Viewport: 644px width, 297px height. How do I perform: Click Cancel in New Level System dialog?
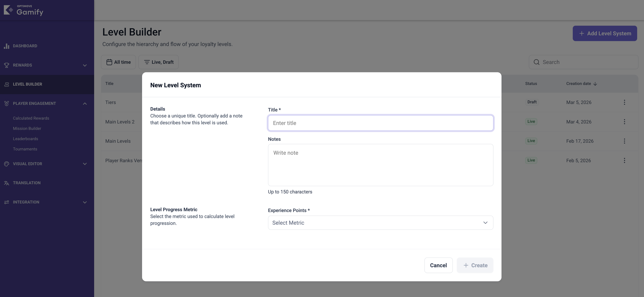439,265
